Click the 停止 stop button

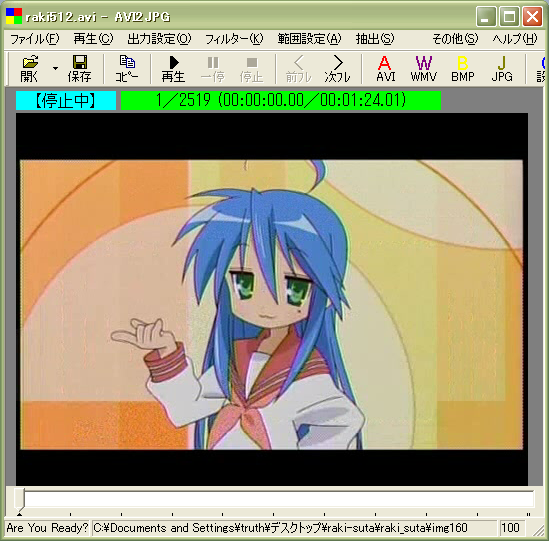coord(251,69)
